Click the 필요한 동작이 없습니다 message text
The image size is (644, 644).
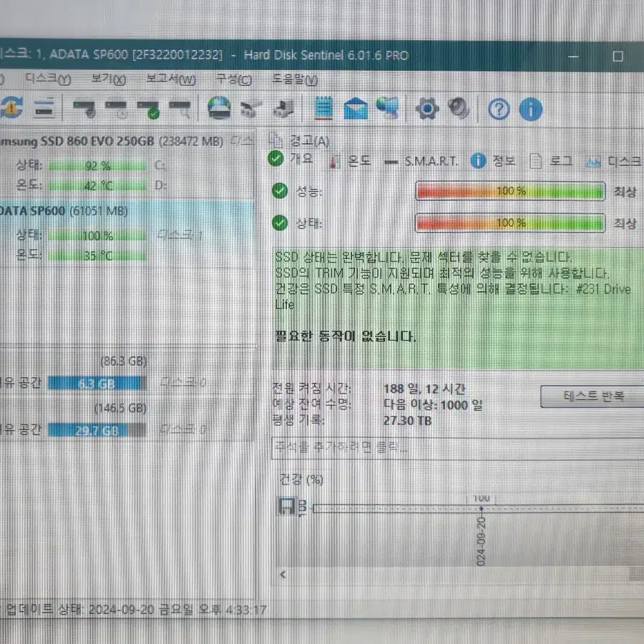tap(346, 337)
